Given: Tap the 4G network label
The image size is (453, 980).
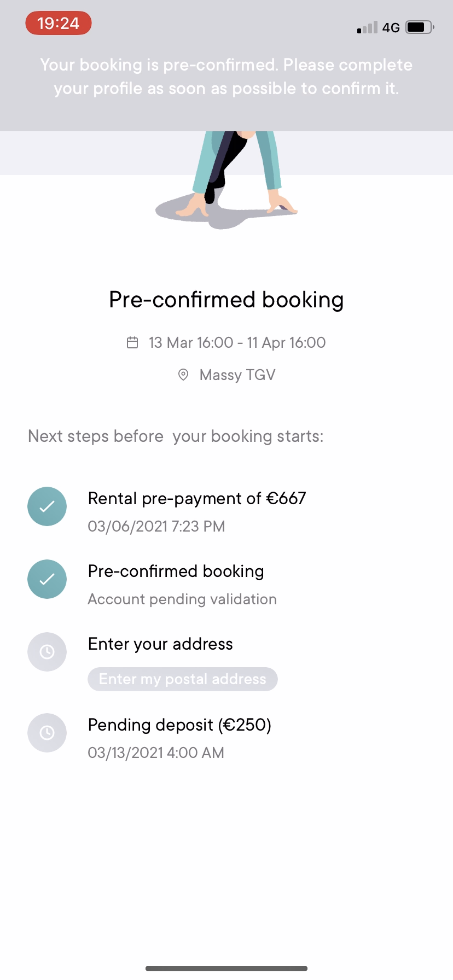Looking at the screenshot, I should click(391, 27).
